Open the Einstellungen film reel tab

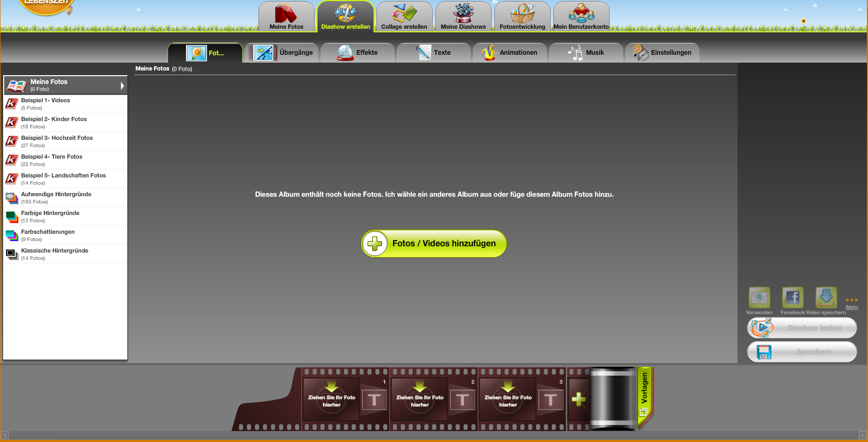coord(662,53)
